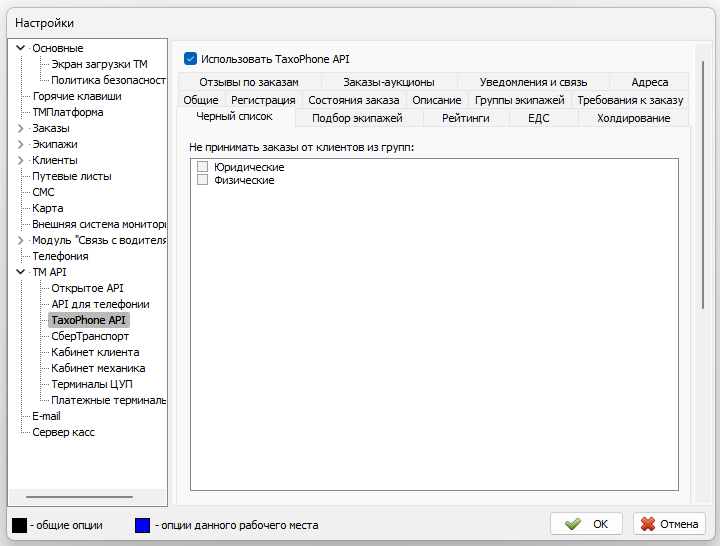Open the Телефония settings
720x546 pixels.
(60, 256)
